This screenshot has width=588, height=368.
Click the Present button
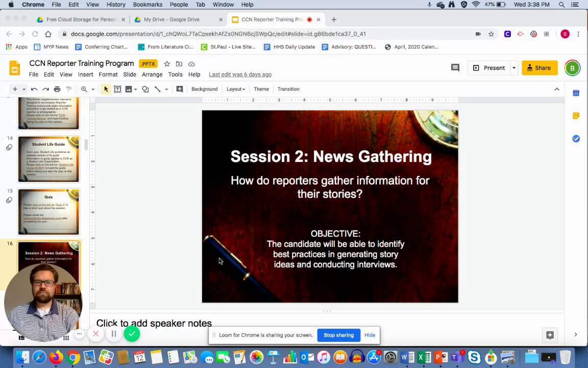click(489, 67)
